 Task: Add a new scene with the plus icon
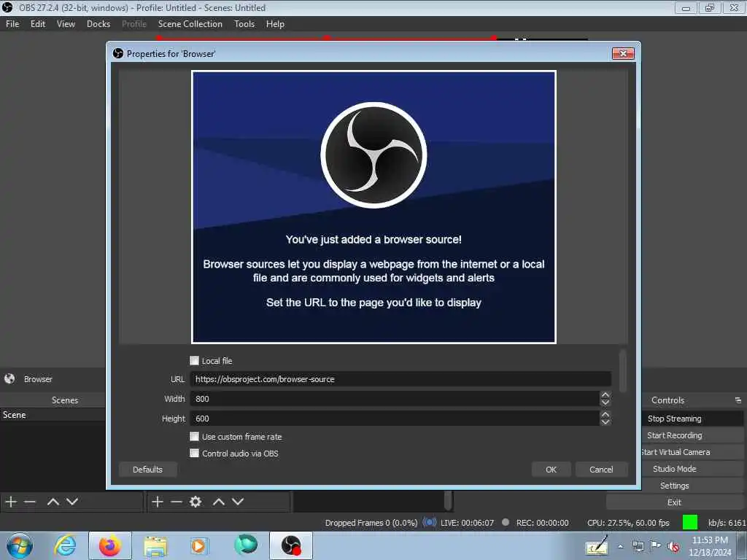pos(11,502)
